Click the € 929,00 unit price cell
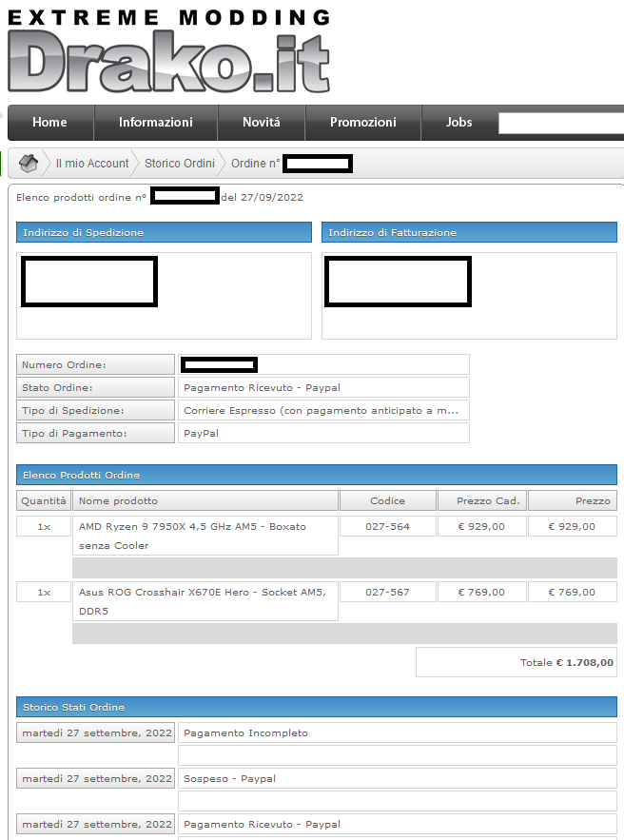624x840 pixels. coord(482,527)
